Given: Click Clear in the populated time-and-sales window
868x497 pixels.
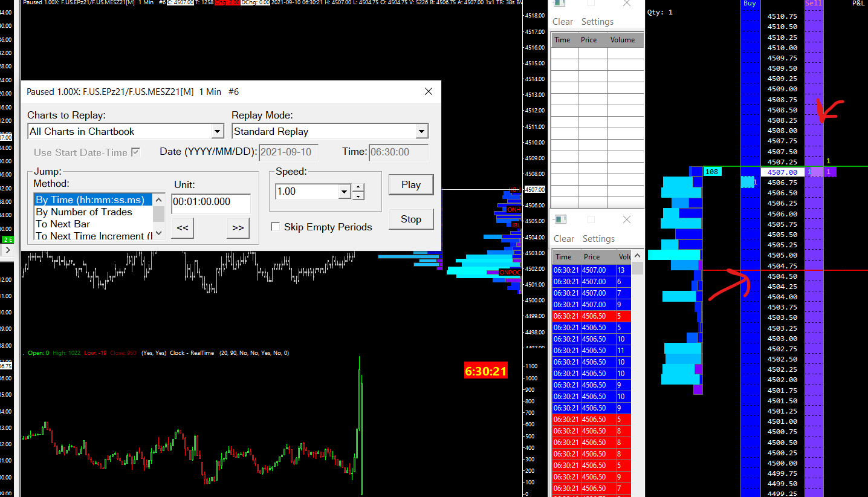Looking at the screenshot, I should tap(564, 239).
